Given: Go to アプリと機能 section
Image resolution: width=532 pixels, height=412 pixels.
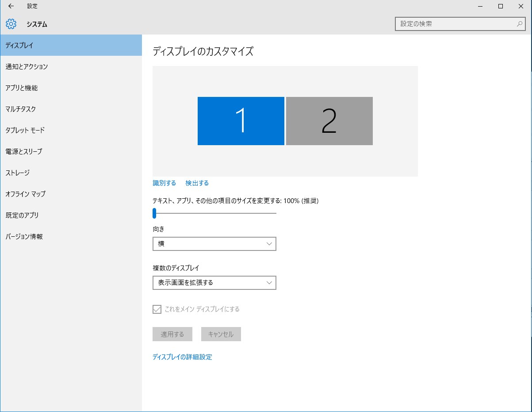Looking at the screenshot, I should click(x=22, y=88).
